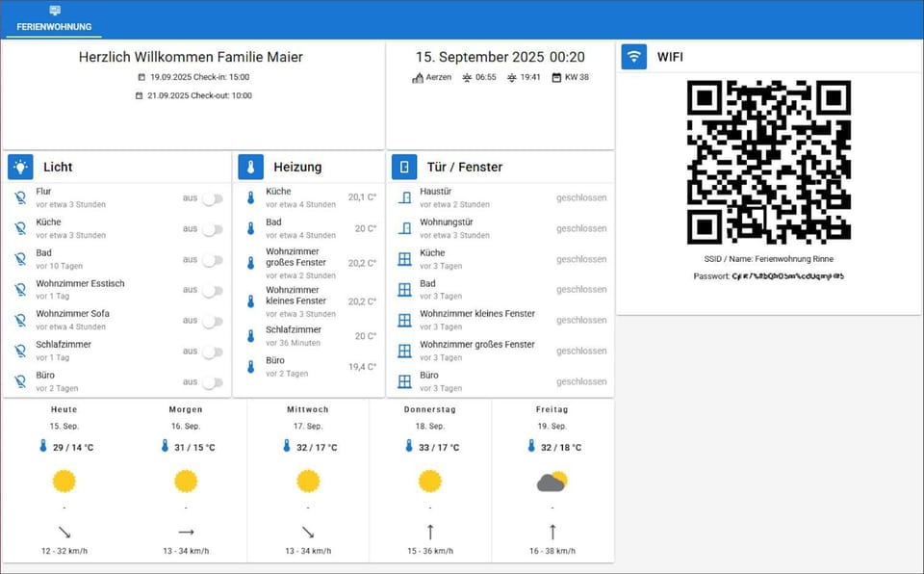Click Donnerstag temperature 33 / 17 °C

pyautogui.click(x=439, y=447)
